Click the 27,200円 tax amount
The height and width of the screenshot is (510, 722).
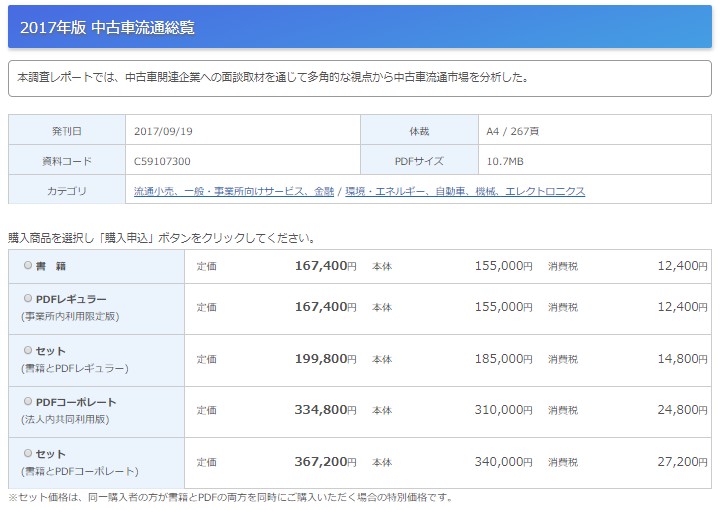682,461
